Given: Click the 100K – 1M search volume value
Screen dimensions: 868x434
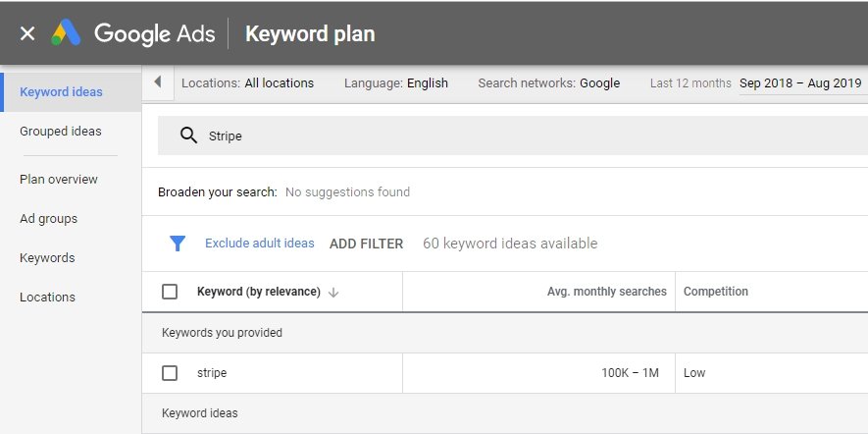Looking at the screenshot, I should click(630, 373).
